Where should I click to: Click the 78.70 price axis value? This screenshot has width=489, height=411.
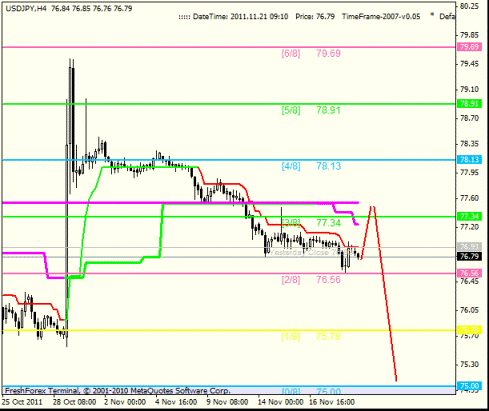click(469, 118)
